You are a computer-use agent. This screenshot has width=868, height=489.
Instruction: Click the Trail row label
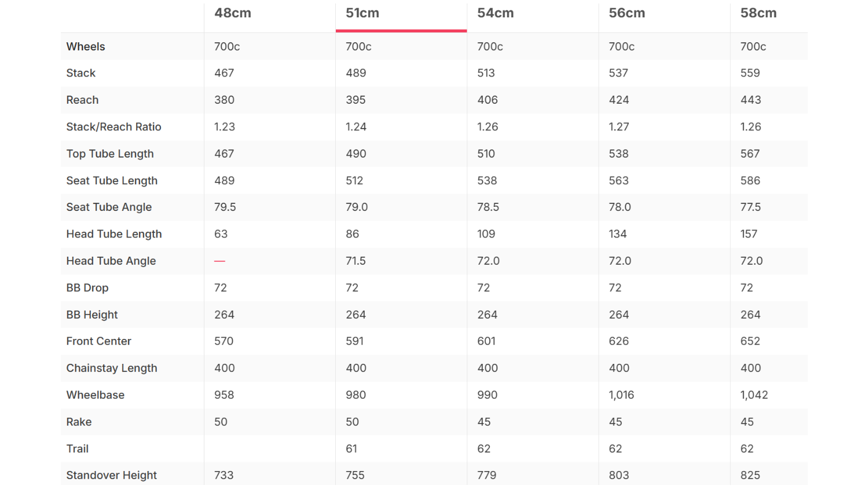click(78, 448)
